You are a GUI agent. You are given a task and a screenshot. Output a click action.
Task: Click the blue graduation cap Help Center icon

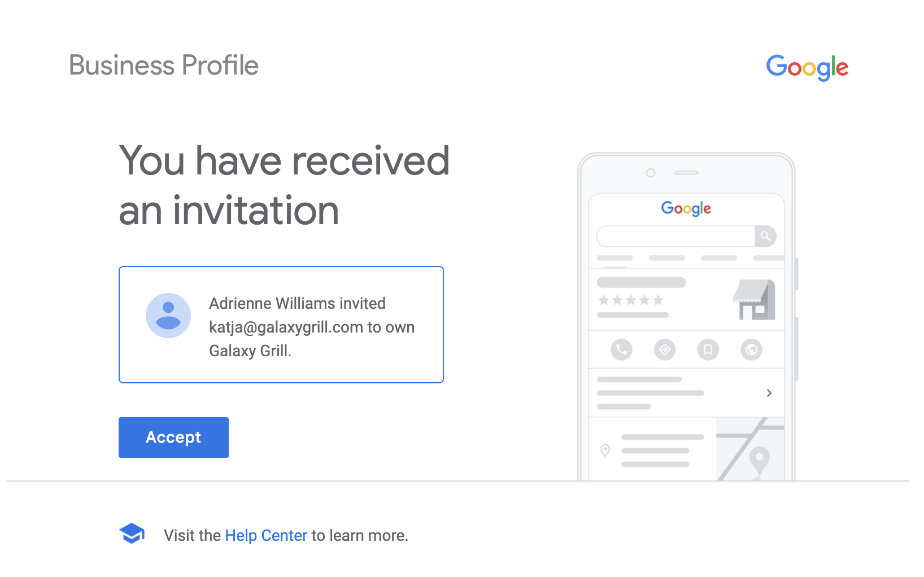pos(132,533)
